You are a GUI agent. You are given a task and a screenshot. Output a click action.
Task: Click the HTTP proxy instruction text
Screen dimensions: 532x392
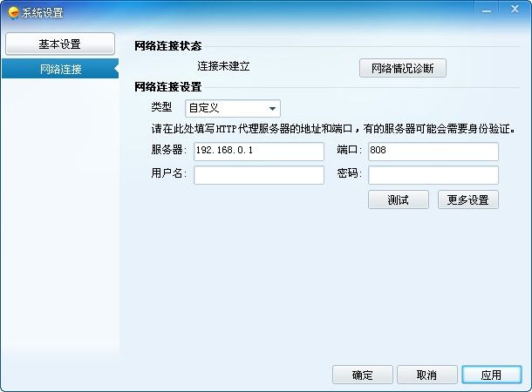333,129
